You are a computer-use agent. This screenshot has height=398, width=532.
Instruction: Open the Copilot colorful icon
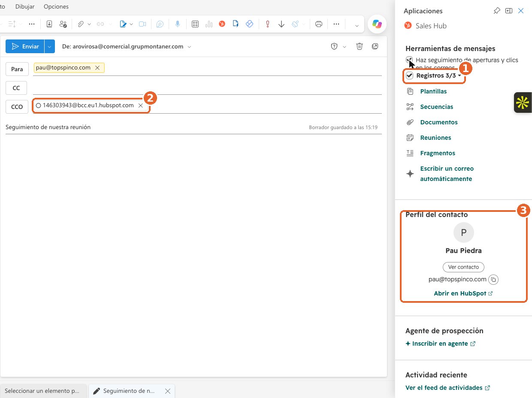pyautogui.click(x=377, y=24)
